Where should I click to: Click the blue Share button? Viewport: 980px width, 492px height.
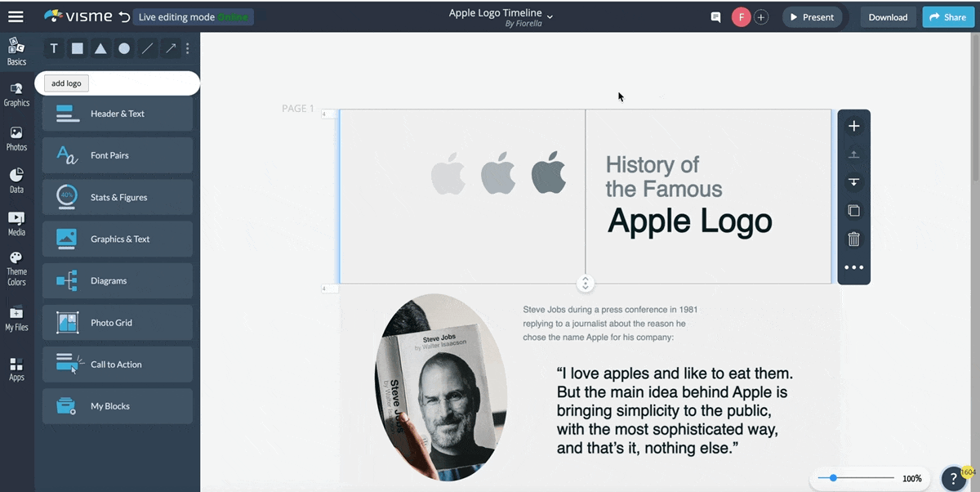947,17
